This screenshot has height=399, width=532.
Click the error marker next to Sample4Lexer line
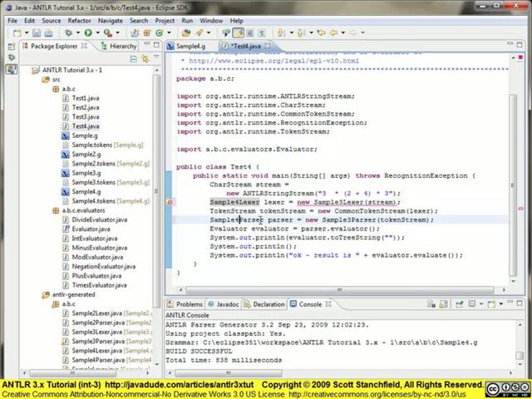coord(170,203)
